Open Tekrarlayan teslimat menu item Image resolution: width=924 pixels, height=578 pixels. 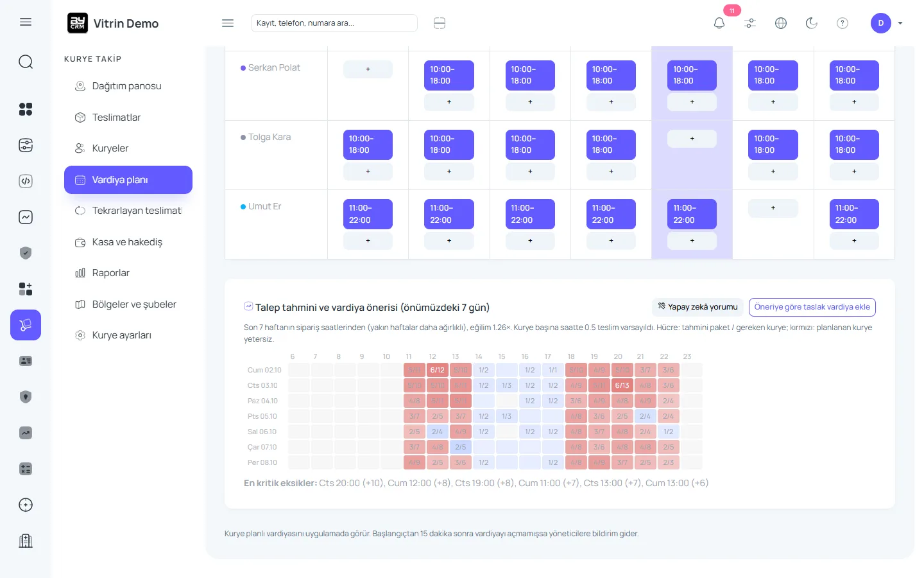click(128, 211)
